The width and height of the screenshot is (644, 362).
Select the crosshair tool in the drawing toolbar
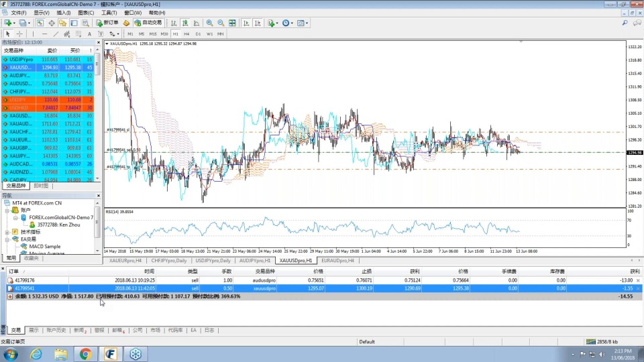(x=19, y=34)
